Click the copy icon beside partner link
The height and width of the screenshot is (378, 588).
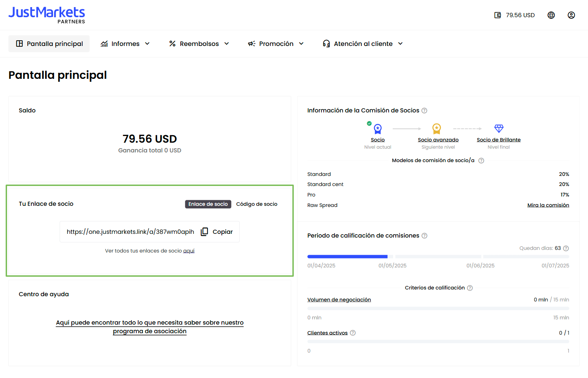(204, 232)
